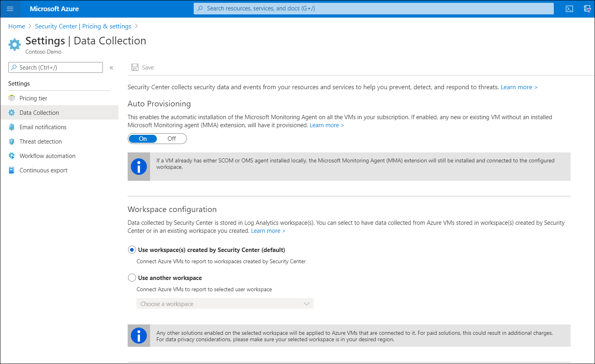Click the magnifier icon in the sidebar search box
The width and height of the screenshot is (595, 364).
14,68
